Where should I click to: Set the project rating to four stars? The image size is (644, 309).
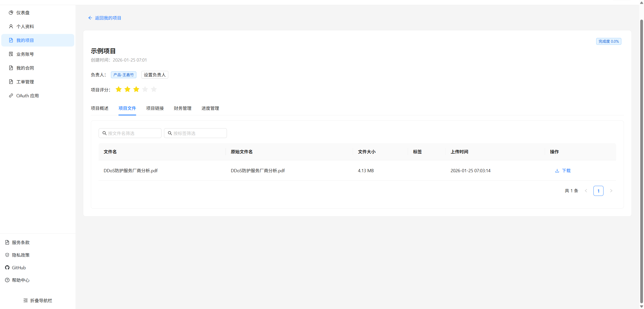(x=145, y=89)
